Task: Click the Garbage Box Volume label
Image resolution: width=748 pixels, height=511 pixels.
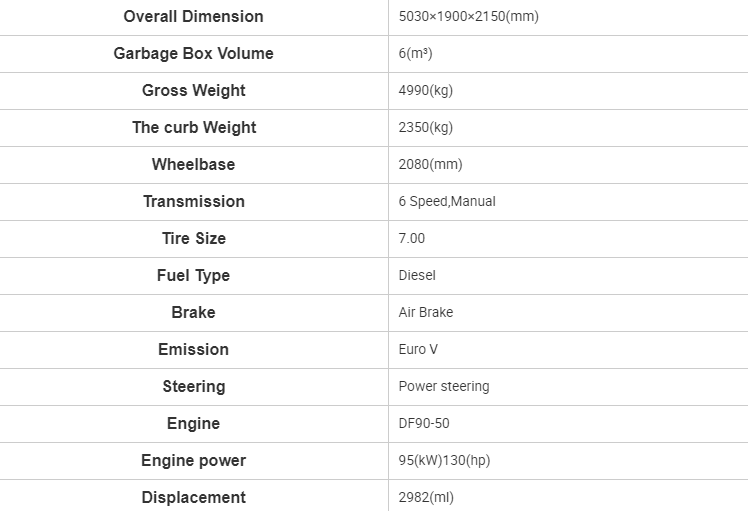Action: pyautogui.click(x=194, y=53)
